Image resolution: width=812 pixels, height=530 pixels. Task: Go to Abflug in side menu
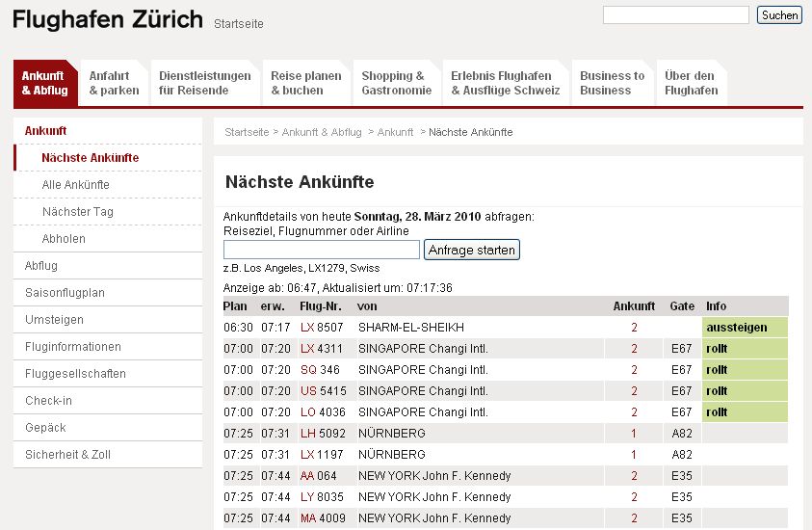[41, 265]
